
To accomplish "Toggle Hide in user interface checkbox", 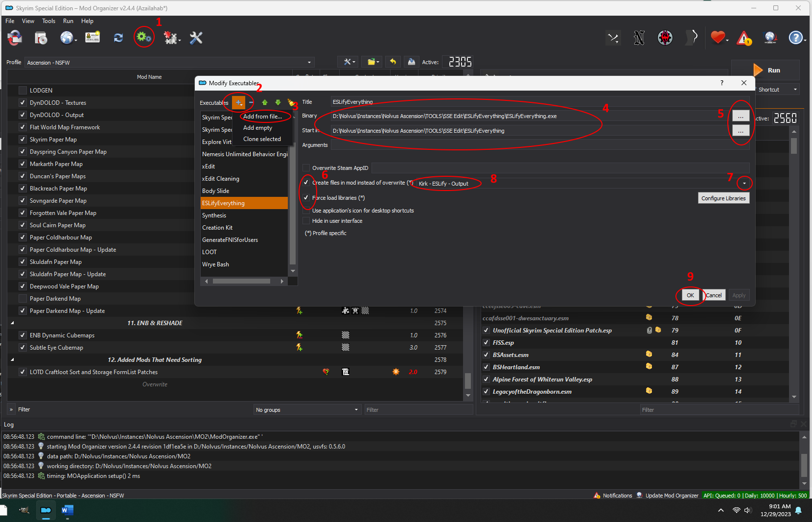I will pos(306,221).
